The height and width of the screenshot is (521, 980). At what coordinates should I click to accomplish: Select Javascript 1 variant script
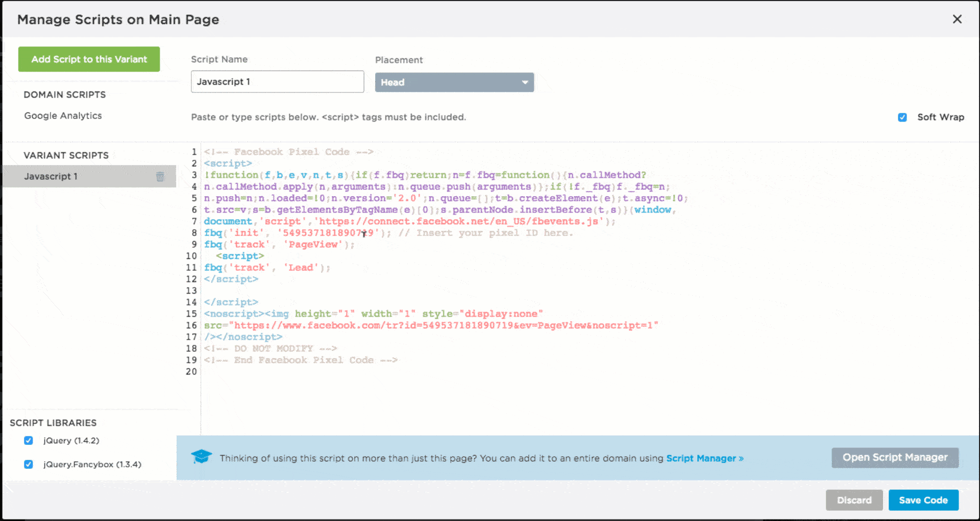(89, 176)
